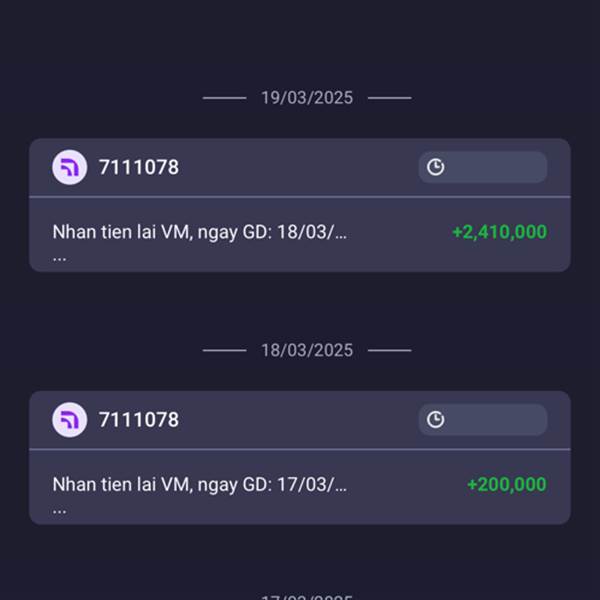600x600 pixels.
Task: Click the purple bank logo on the 19/03/2025 transaction
Action: (x=69, y=167)
